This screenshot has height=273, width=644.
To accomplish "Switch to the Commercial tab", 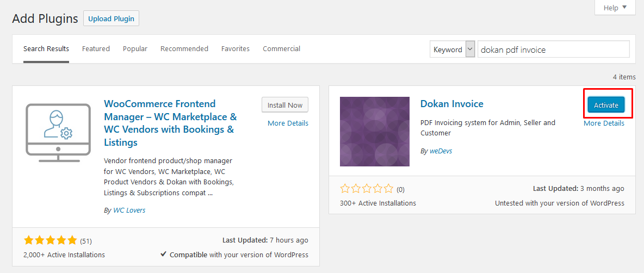I will tap(281, 49).
